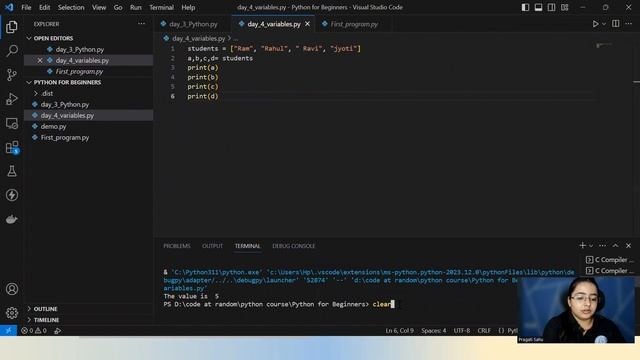640x360 pixels.
Task: Open the run button dropdown arrow
Action: click(x=604, y=24)
